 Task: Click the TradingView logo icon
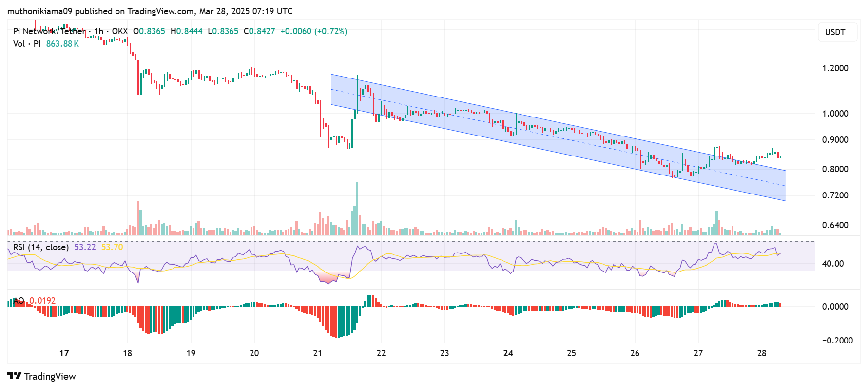point(15,376)
